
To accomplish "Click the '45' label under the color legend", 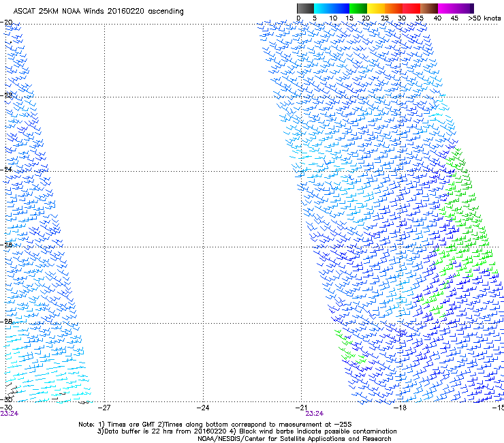I will [x=454, y=18].
